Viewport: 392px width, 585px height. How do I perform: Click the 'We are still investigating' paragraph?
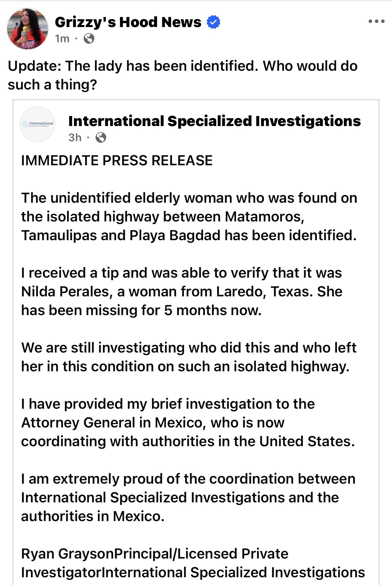coord(189,357)
